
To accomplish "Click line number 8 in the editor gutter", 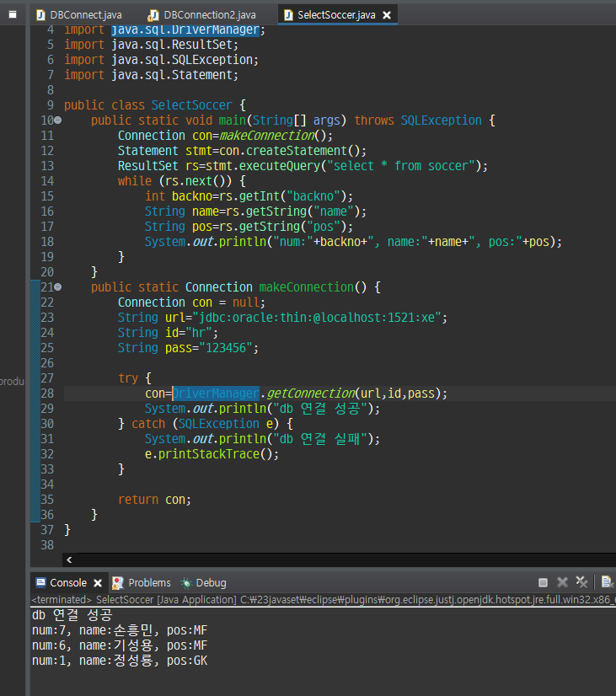I will click(x=51, y=89).
